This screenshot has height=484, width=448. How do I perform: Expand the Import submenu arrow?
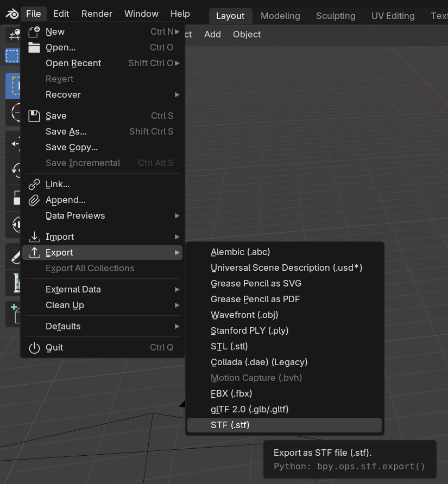[177, 237]
